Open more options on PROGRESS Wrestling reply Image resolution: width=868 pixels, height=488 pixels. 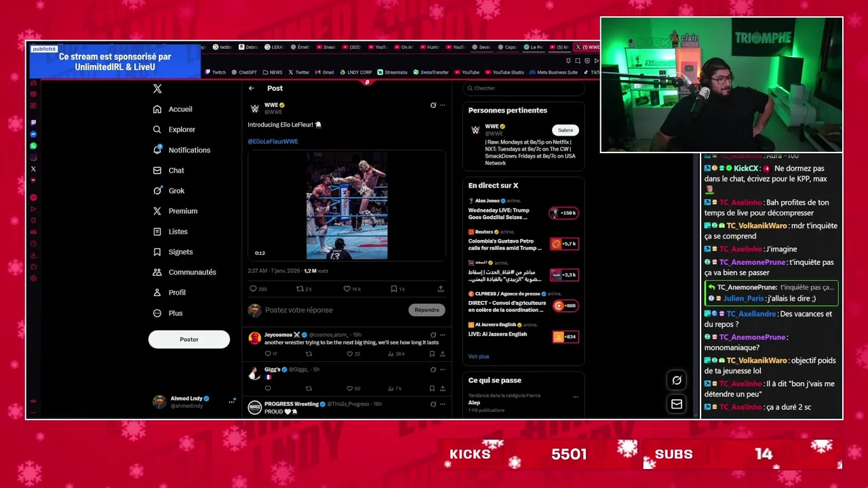(443, 404)
